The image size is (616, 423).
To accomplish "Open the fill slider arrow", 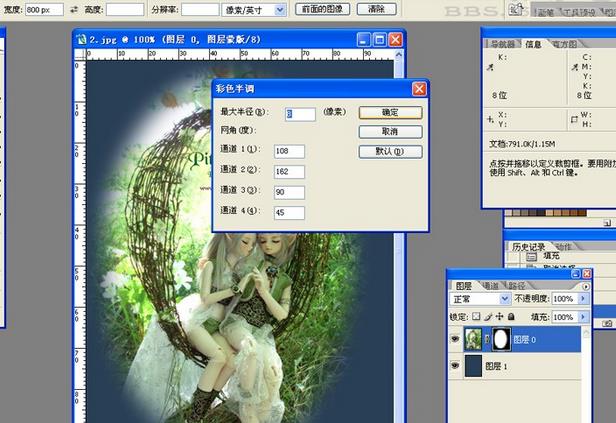I will (583, 317).
